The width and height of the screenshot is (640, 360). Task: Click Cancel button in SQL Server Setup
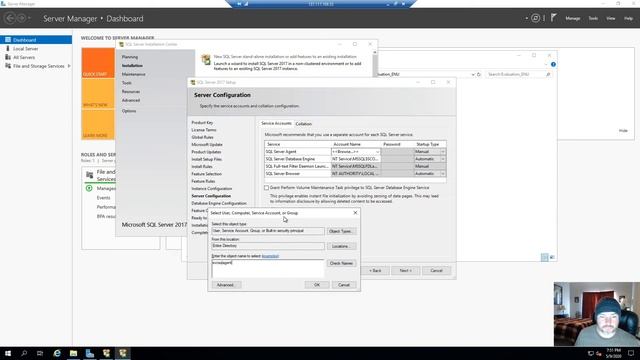coord(436,271)
